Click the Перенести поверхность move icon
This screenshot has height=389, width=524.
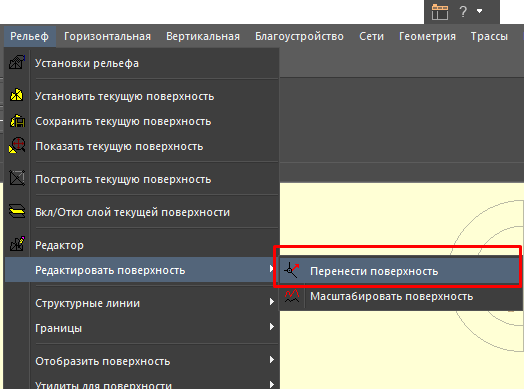click(x=291, y=270)
